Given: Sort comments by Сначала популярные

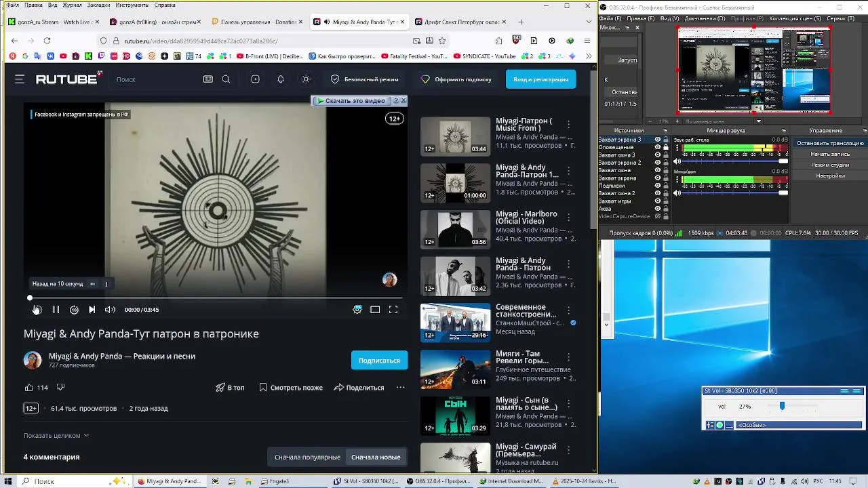Looking at the screenshot, I should pyautogui.click(x=307, y=457).
